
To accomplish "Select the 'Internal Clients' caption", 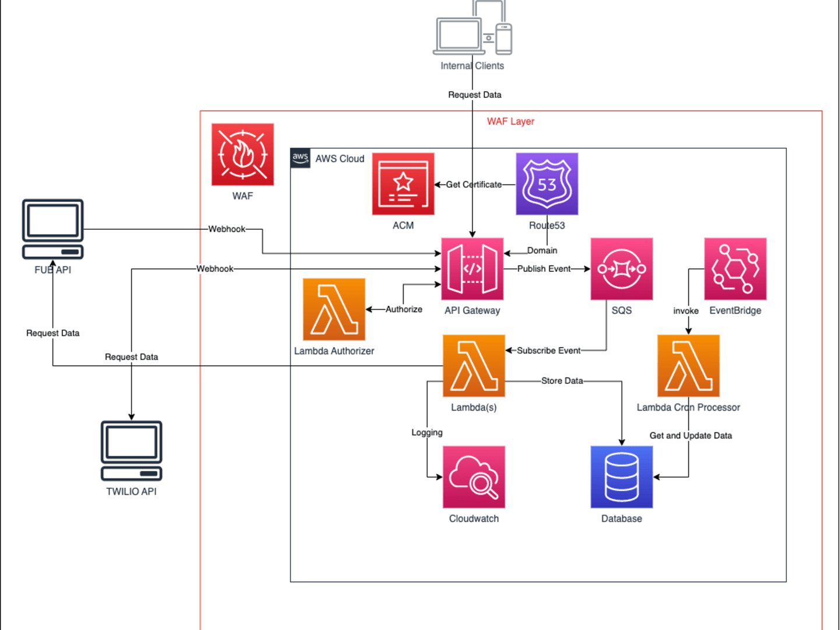I will click(x=473, y=66).
